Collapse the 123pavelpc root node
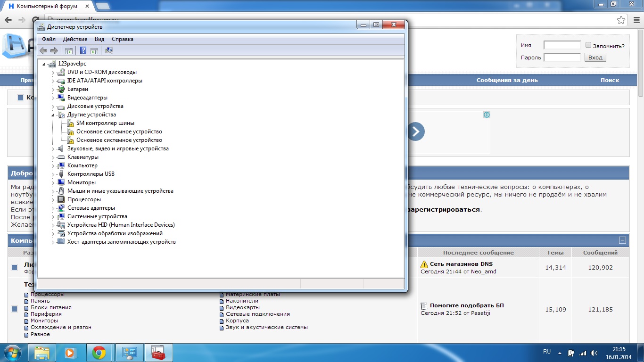The width and height of the screenshot is (644, 362). click(x=44, y=64)
